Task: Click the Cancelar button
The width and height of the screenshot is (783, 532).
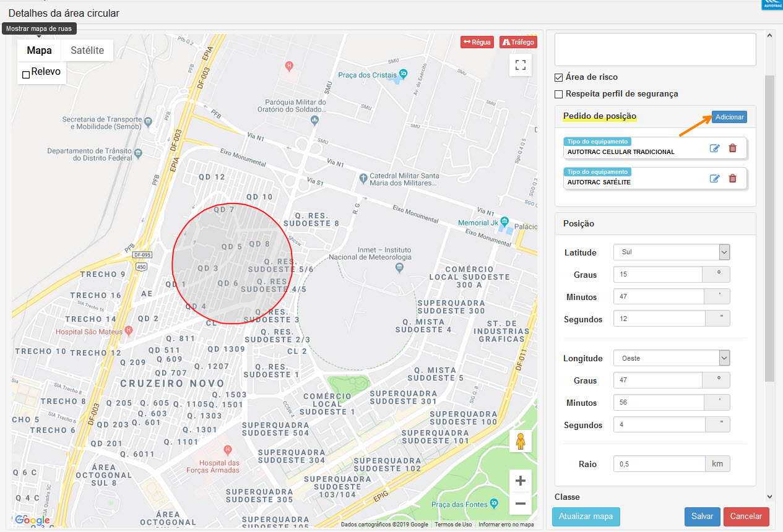Action: pyautogui.click(x=746, y=517)
